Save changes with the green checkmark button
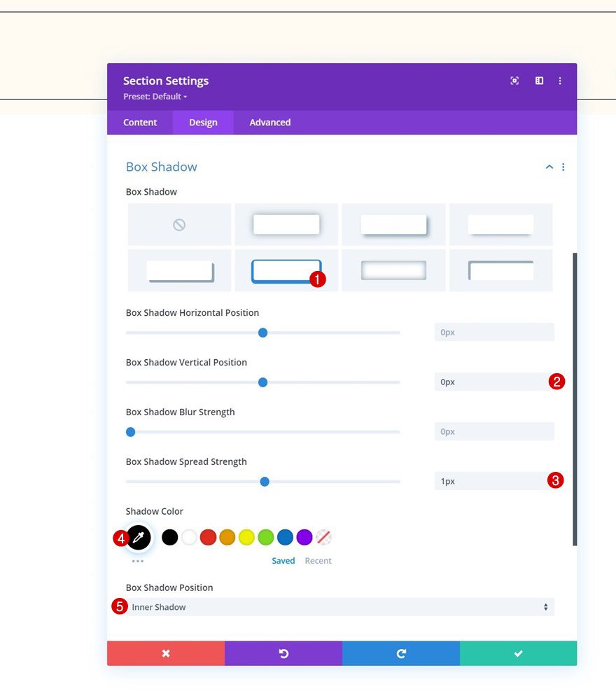The width and height of the screenshot is (616, 696). [518, 653]
